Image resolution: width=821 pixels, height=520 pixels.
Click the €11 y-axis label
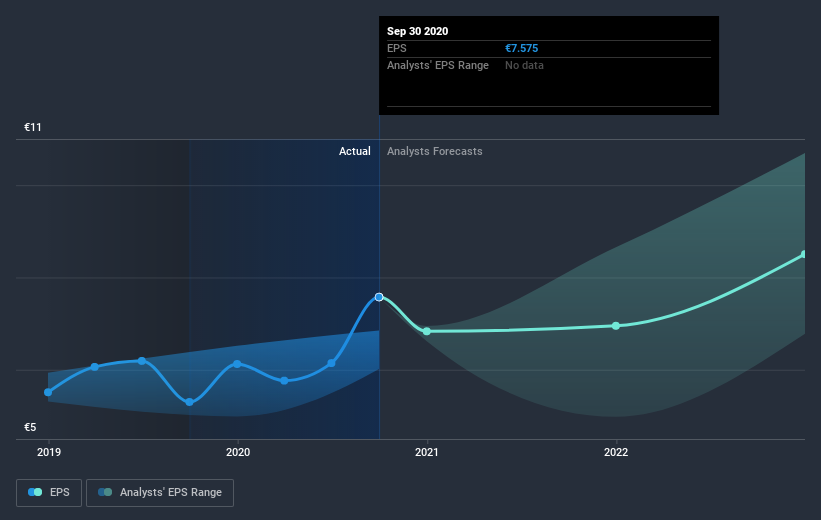click(32, 127)
